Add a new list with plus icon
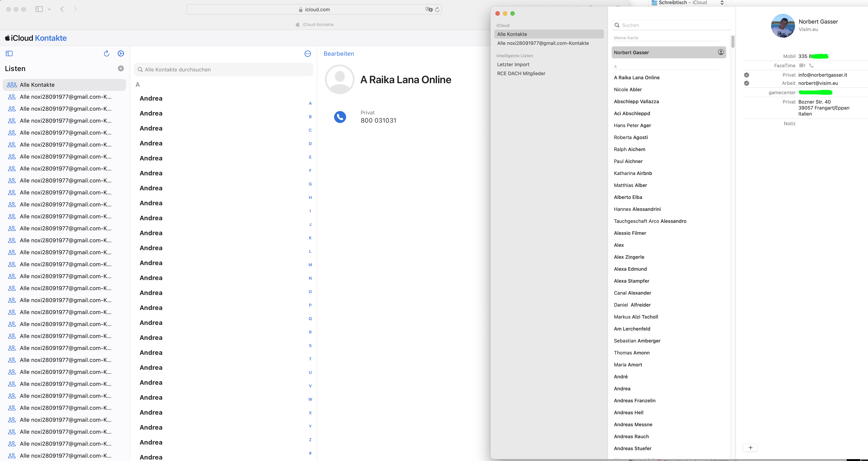Viewport: 868px width, 461px height. point(121,68)
